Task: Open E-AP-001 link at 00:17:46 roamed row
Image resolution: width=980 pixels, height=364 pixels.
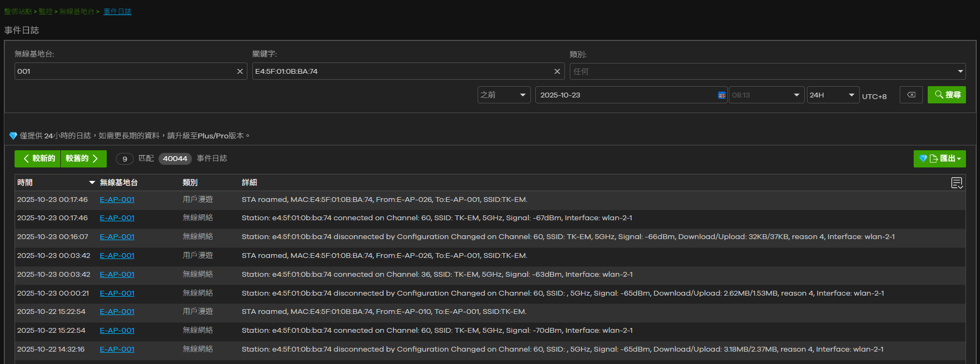Action: pos(117,199)
